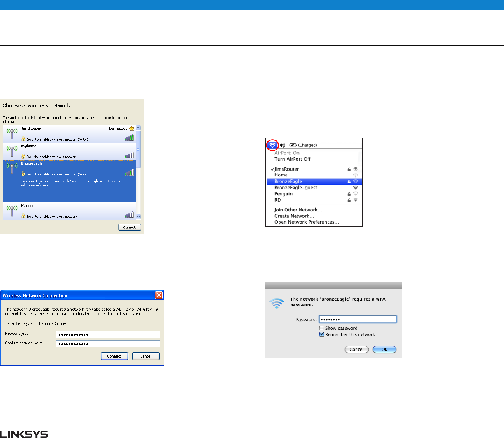Select the myhome network row
Image resolution: width=504 pixels, height=438 pixels.
69,151
